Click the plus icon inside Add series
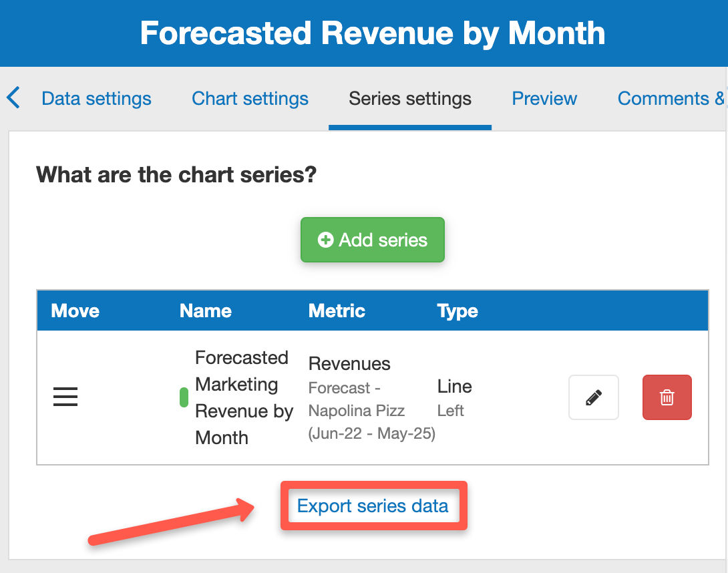Screen dimensions: 728x573 325,240
